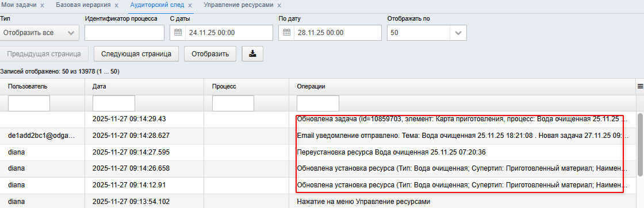
Task: Focus the Пользователь column filter box
Action: pos(29,103)
